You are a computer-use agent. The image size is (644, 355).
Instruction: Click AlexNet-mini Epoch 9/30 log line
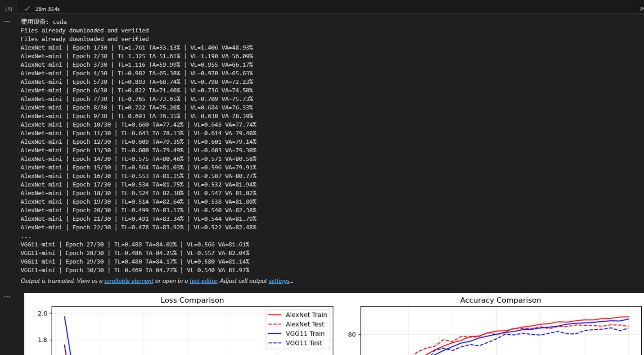coord(137,116)
